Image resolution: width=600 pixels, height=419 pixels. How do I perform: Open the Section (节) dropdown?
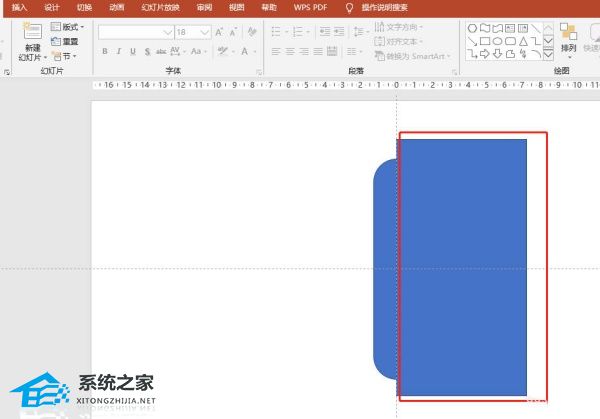click(x=64, y=56)
